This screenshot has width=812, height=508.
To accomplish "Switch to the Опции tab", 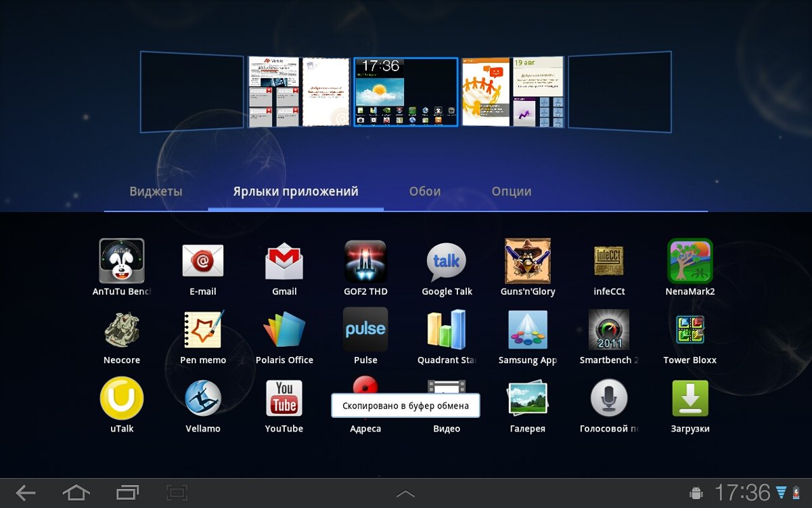I will [512, 192].
